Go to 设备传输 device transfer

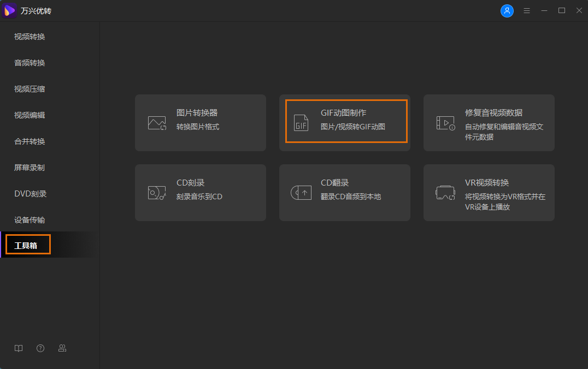coord(29,219)
